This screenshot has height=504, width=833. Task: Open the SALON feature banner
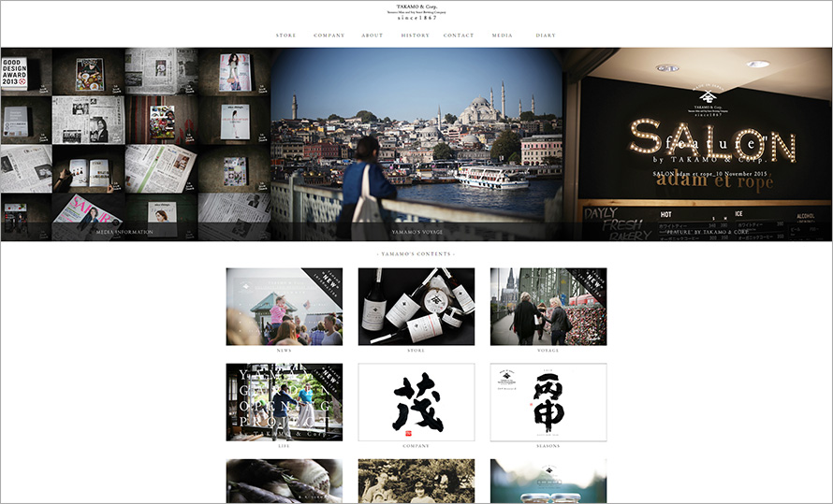(x=697, y=144)
